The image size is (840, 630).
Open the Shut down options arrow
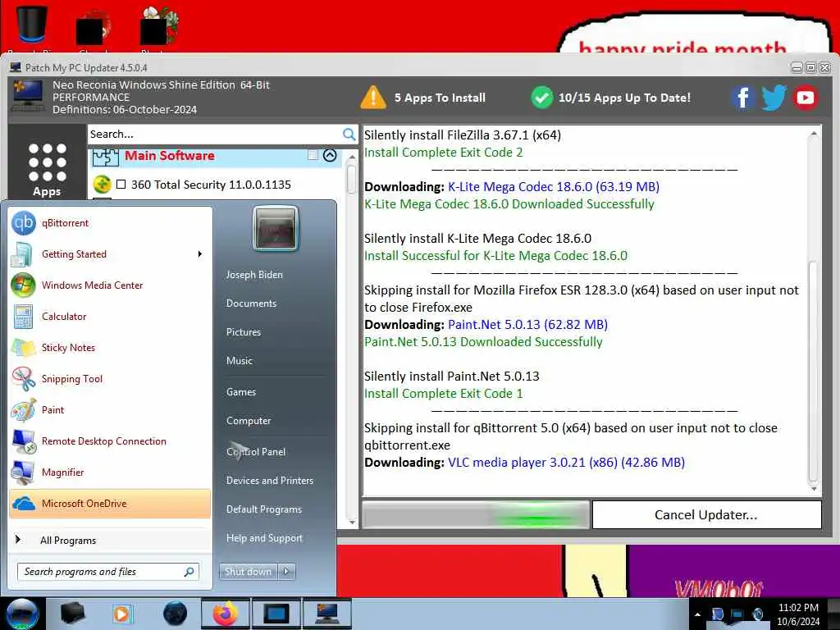click(286, 572)
